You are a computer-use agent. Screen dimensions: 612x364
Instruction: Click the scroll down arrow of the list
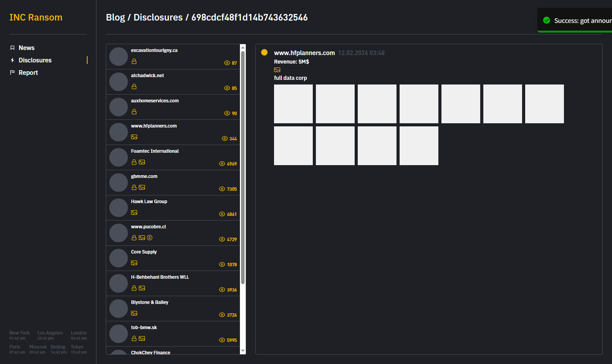(x=243, y=351)
